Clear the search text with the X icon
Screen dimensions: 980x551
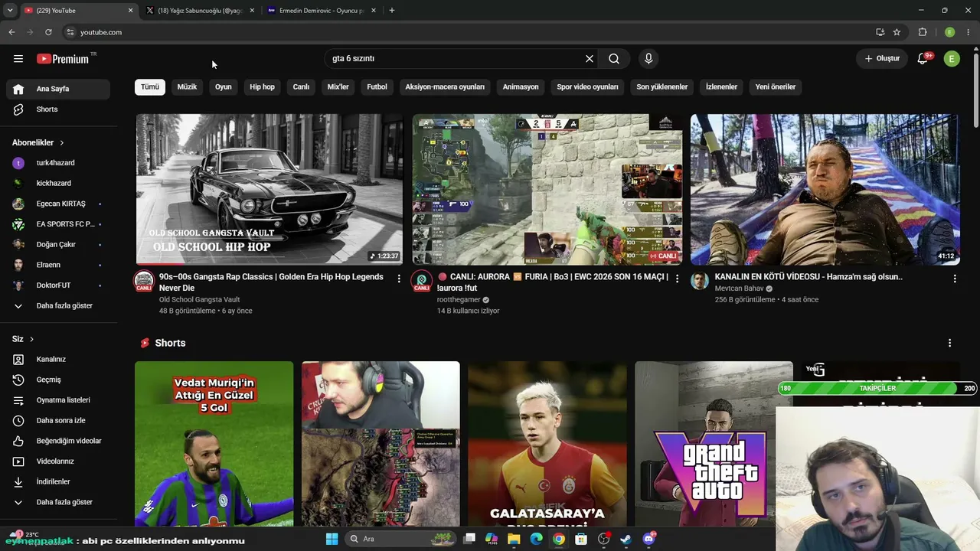[x=590, y=59]
